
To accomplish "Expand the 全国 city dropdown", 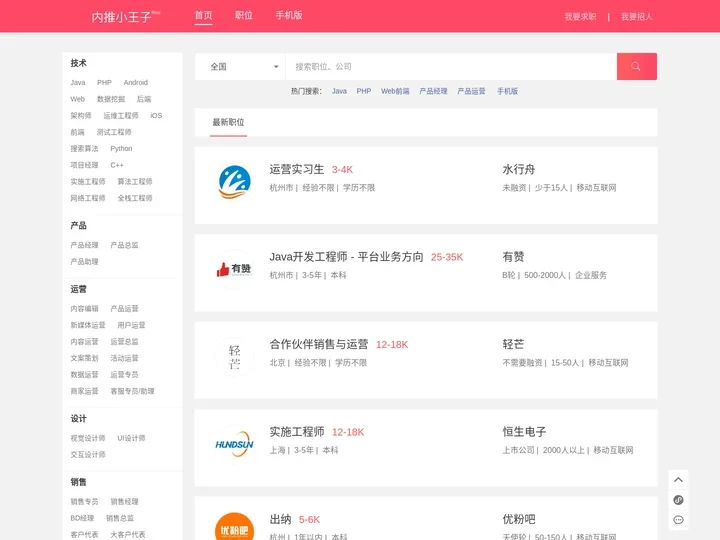I will click(x=241, y=67).
